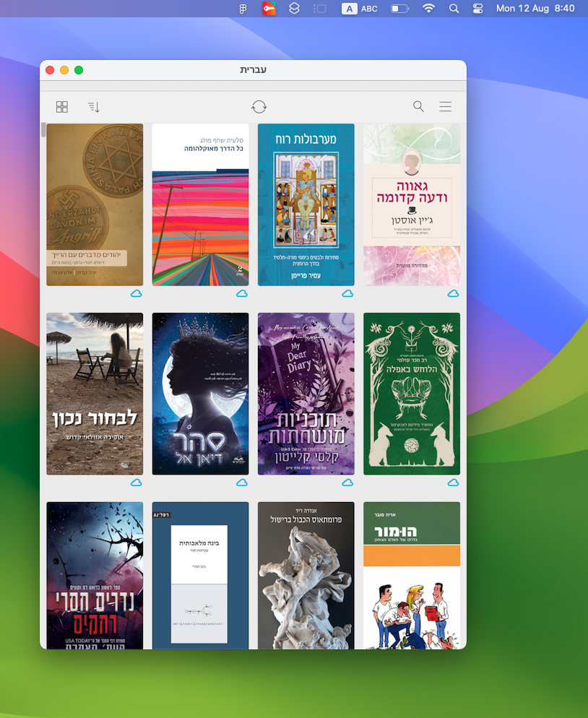588x718 pixels.
Task: Open the book מערבולות רוח
Action: 306,204
